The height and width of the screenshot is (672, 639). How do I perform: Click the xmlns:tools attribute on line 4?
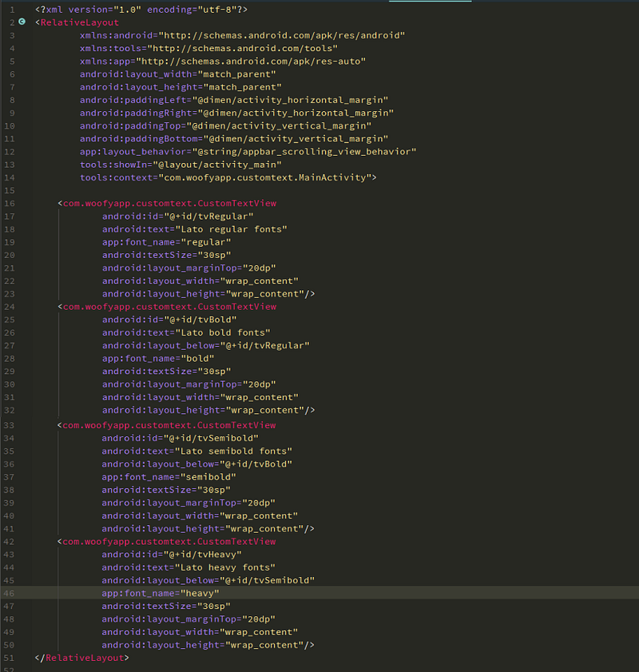tap(208, 48)
